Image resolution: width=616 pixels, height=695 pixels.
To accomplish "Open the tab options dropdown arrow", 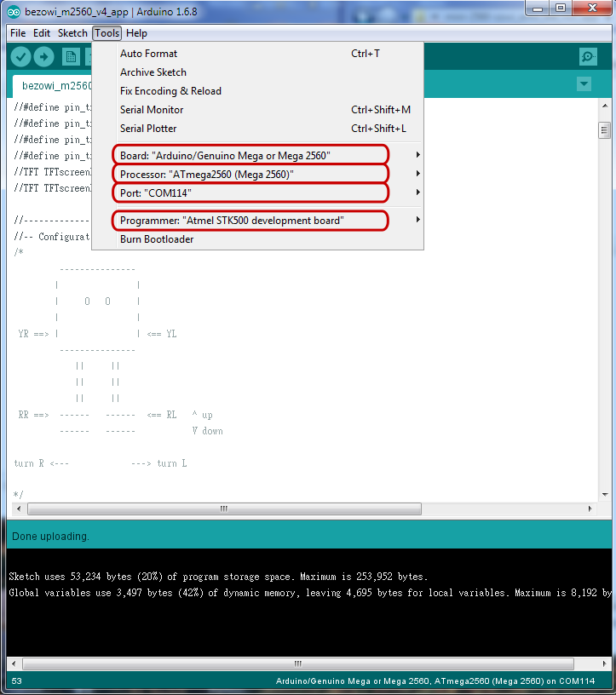I will click(x=584, y=83).
